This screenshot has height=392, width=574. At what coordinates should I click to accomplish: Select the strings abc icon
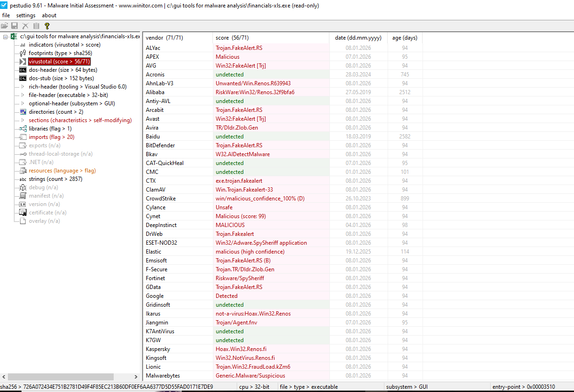click(x=22, y=179)
